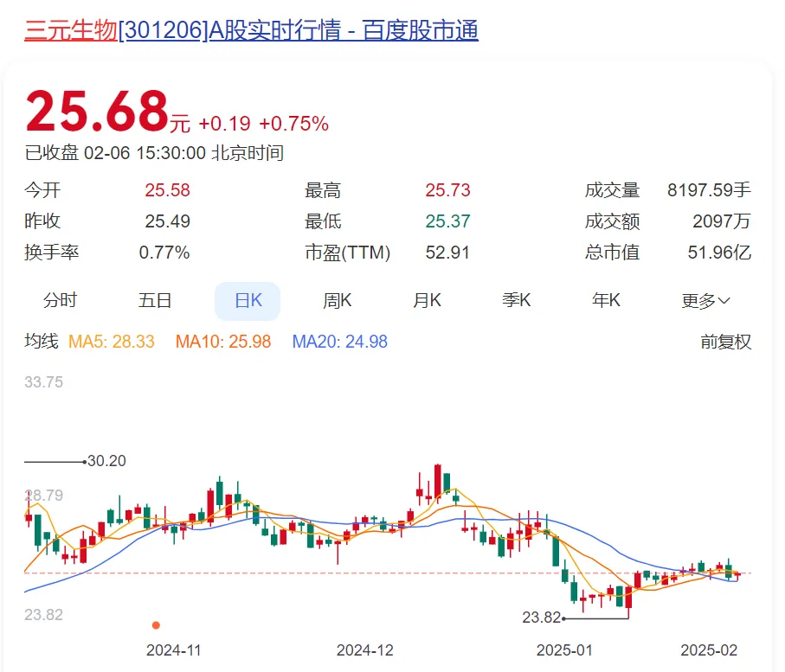Click the 30.20 high price marker
Image resolution: width=785 pixels, height=672 pixels.
106,461
